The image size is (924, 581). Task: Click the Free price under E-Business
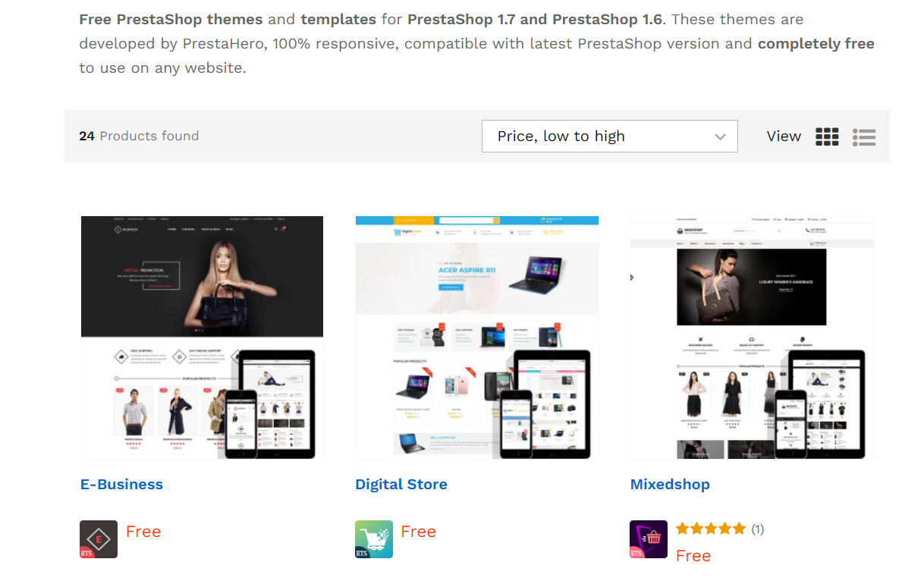click(x=143, y=532)
